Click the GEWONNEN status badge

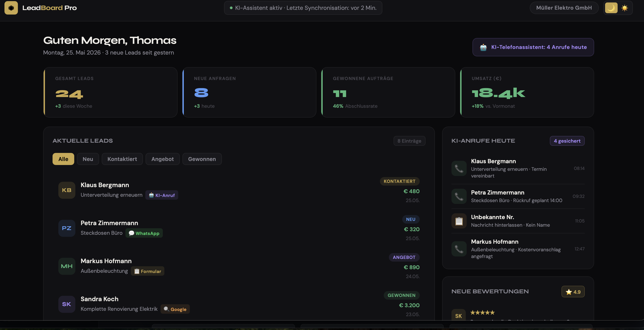coord(402,295)
